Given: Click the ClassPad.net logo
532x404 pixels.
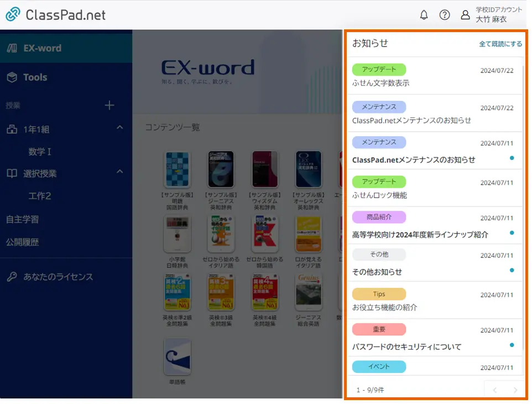Looking at the screenshot, I should (56, 15).
